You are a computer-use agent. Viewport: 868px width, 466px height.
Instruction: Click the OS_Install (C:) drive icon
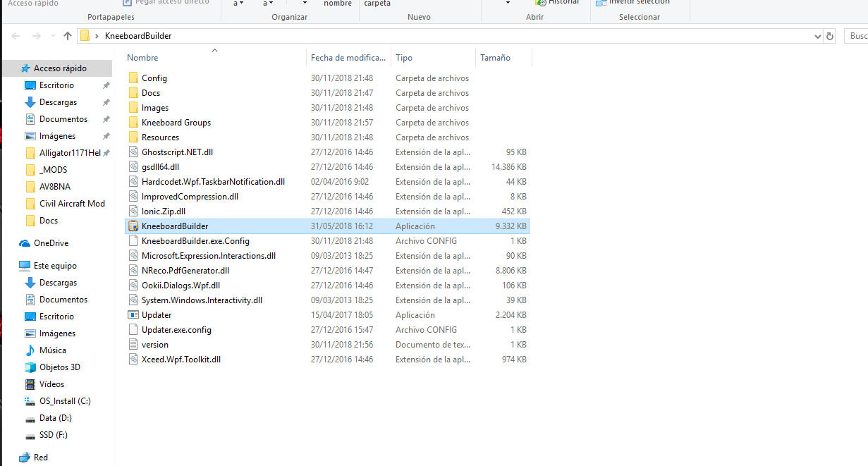pyautogui.click(x=30, y=401)
